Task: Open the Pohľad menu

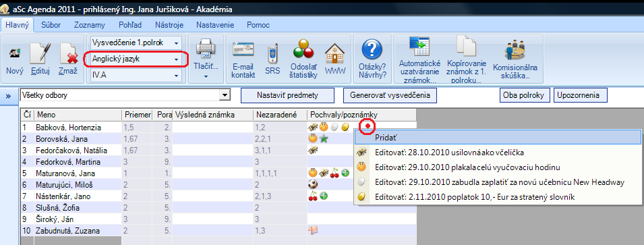Action: click(130, 25)
